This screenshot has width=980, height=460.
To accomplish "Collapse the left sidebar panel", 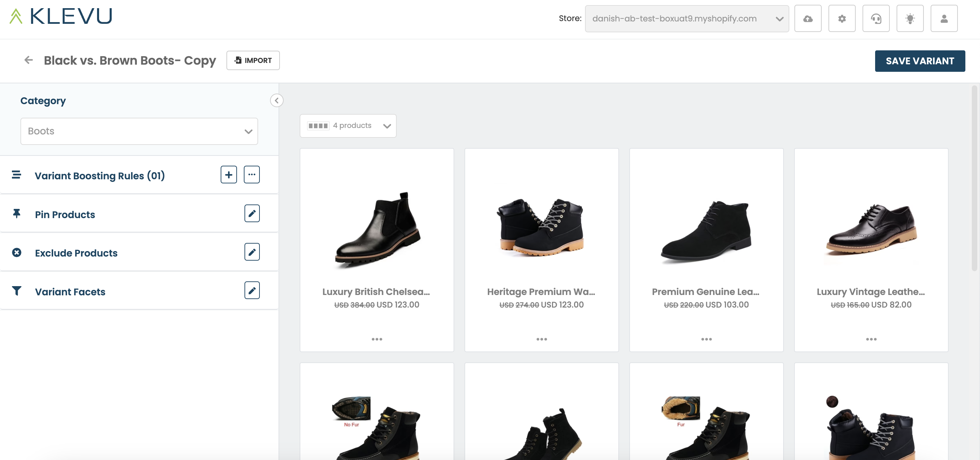I will (276, 100).
